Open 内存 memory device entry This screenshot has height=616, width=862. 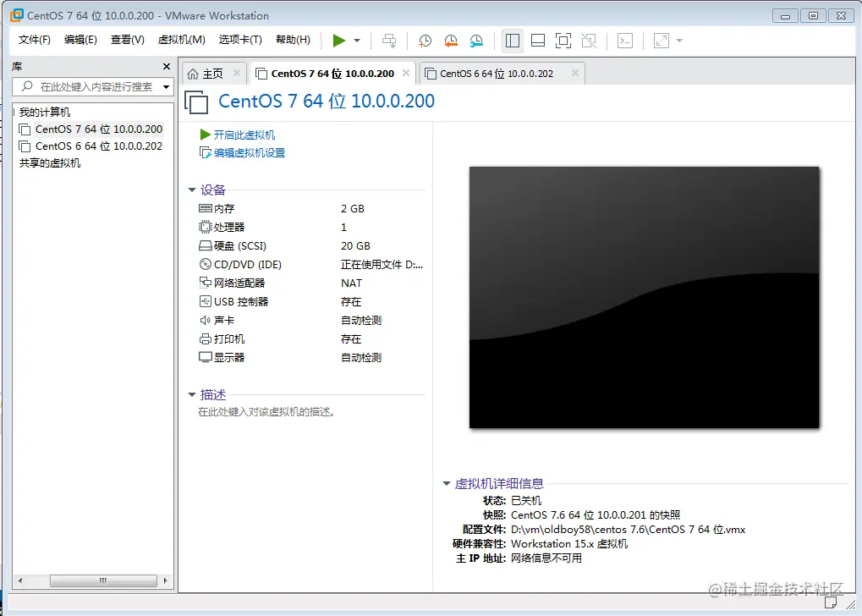click(x=217, y=208)
